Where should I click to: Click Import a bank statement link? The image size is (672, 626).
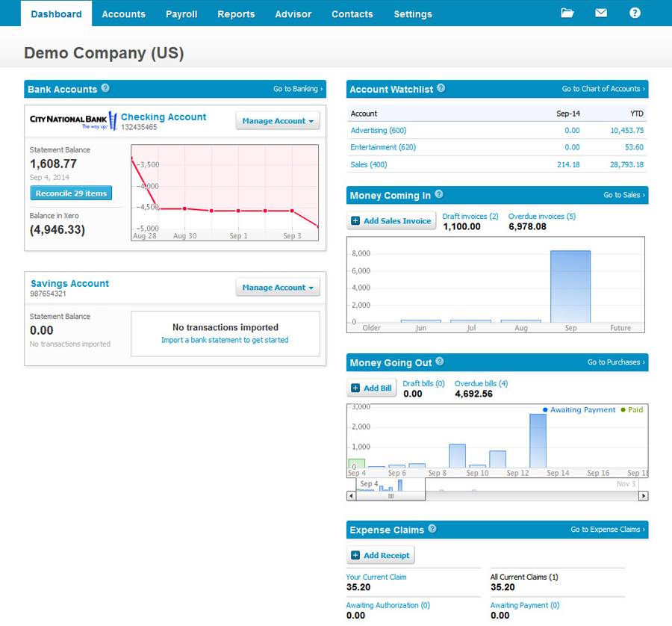pyautogui.click(x=225, y=340)
